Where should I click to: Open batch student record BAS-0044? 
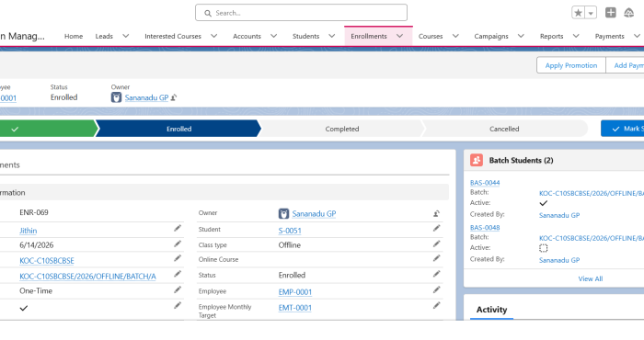485,183
